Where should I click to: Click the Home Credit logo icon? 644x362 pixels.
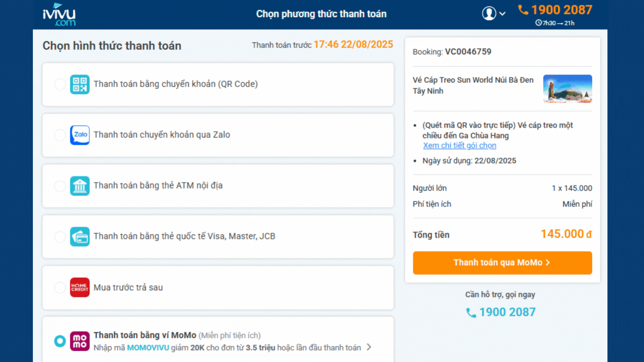79,287
